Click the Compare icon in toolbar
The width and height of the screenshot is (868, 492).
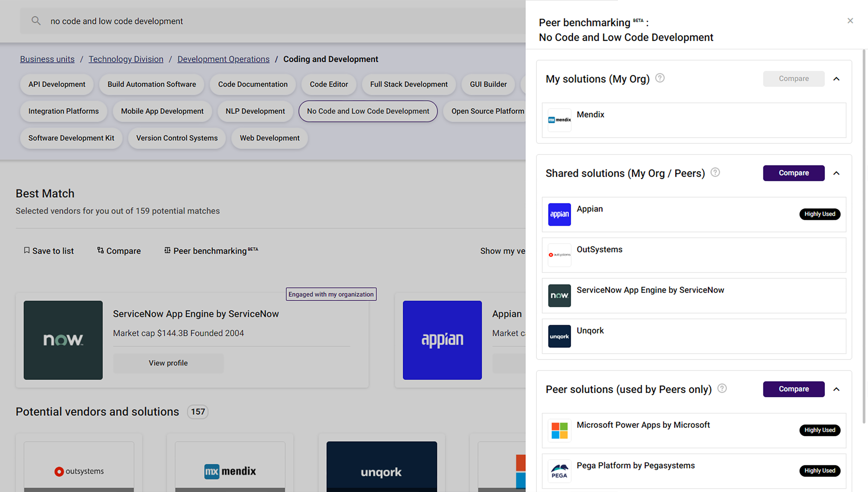click(x=100, y=250)
